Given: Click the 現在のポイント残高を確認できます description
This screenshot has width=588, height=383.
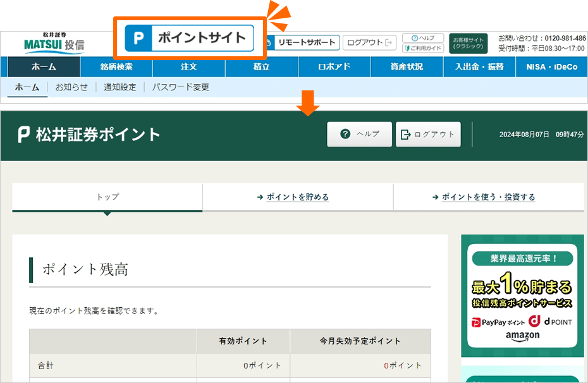Looking at the screenshot, I should (94, 311).
